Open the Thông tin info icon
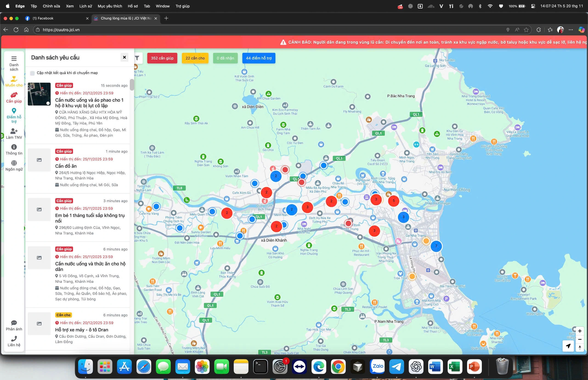Screen dimensions: 588x380 coord(14,147)
